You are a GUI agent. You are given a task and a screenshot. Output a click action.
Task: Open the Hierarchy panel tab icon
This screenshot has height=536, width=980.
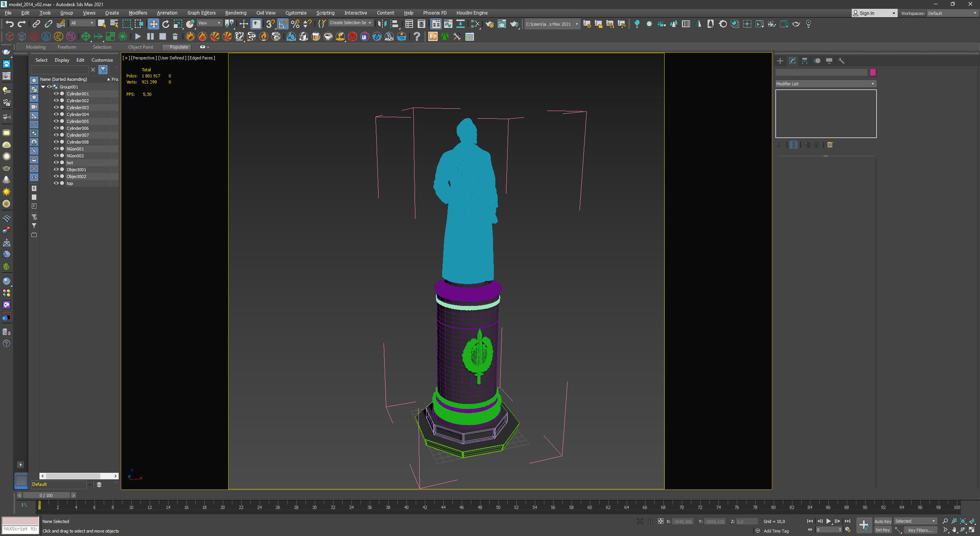coord(805,61)
